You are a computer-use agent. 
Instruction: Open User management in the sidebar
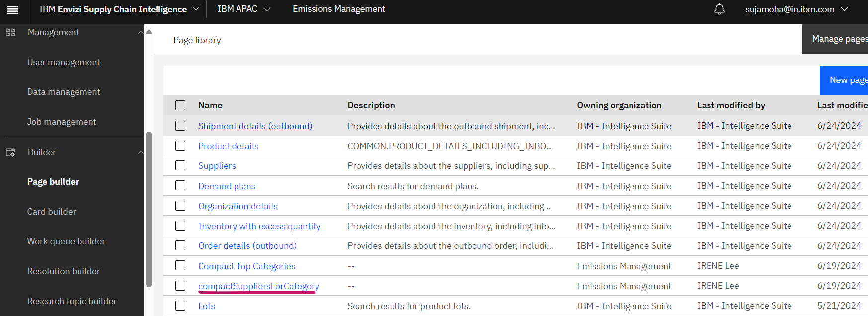(x=64, y=62)
